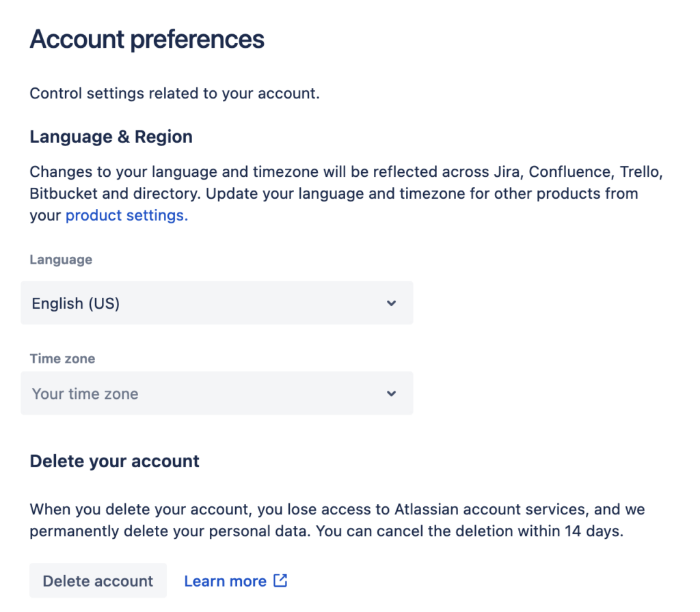Expand the Time zone chevron arrow

click(x=391, y=393)
